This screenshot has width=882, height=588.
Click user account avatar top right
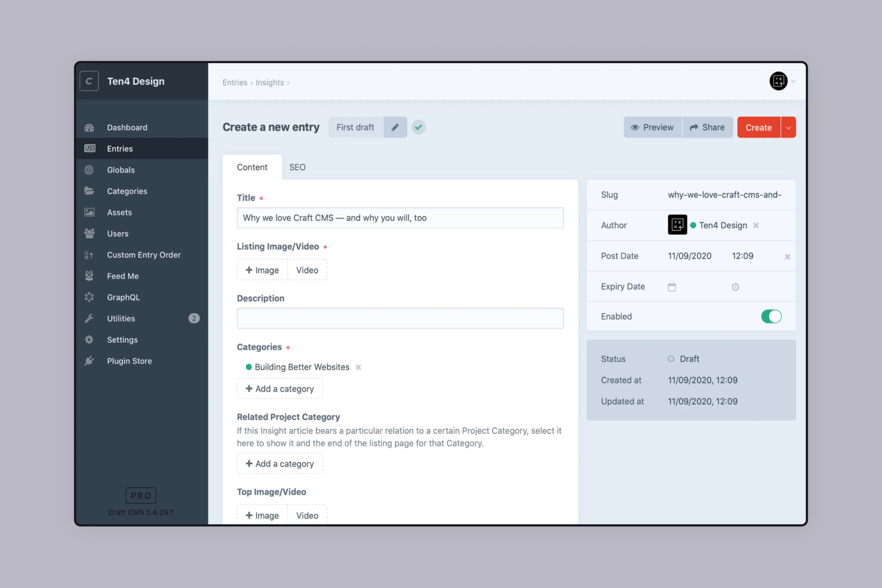(779, 81)
